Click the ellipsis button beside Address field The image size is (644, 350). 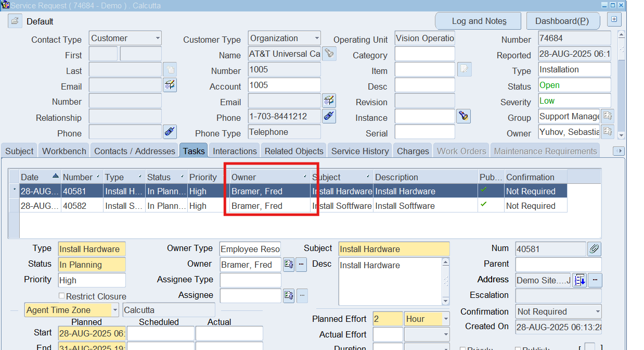595,280
